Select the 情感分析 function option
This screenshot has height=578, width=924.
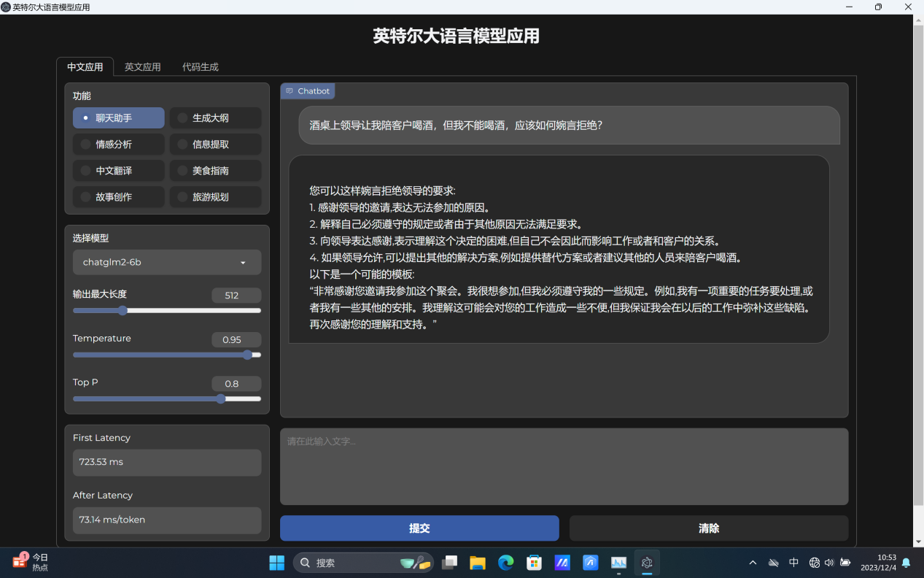[x=119, y=144]
